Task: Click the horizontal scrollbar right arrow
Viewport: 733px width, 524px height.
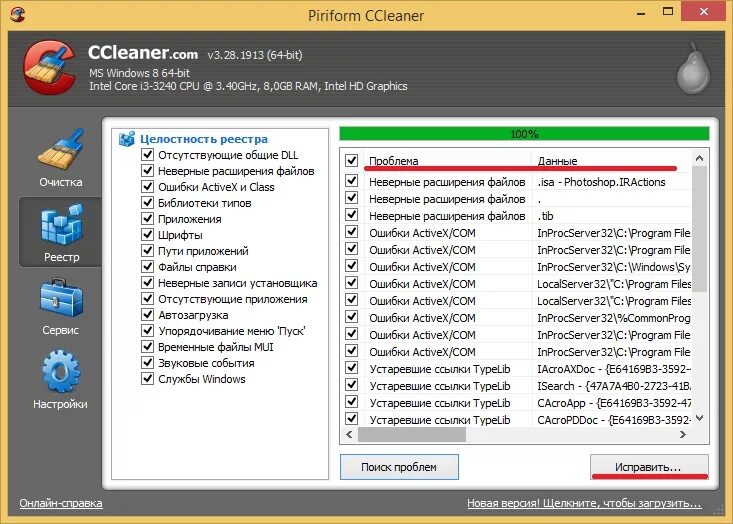Action: [x=683, y=434]
